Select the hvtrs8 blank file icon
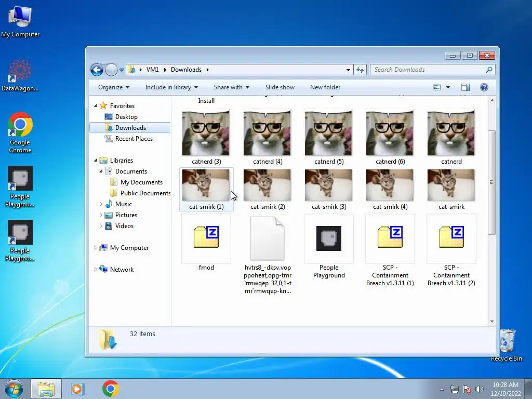This screenshot has width=532, height=399. [268, 238]
